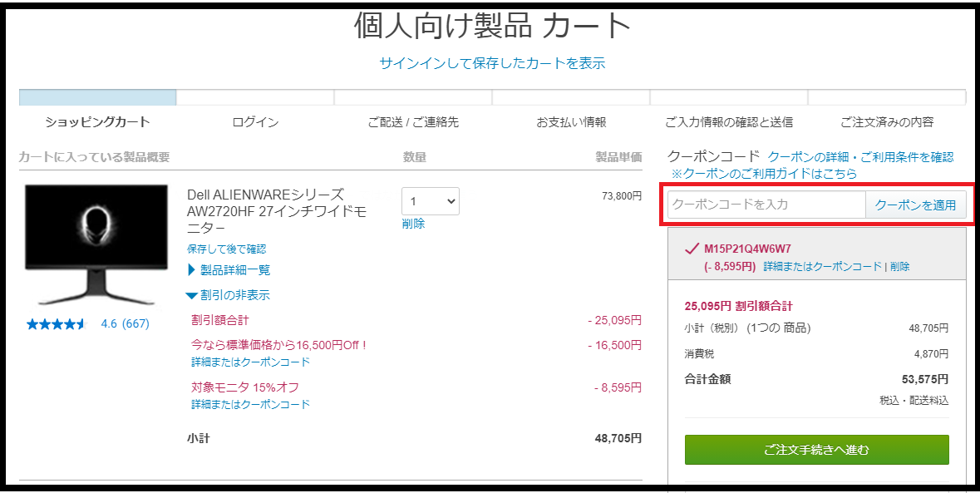Screen dimensions: 980x493
Task: Open the 4.6 (667) reviews link
Action: click(125, 323)
